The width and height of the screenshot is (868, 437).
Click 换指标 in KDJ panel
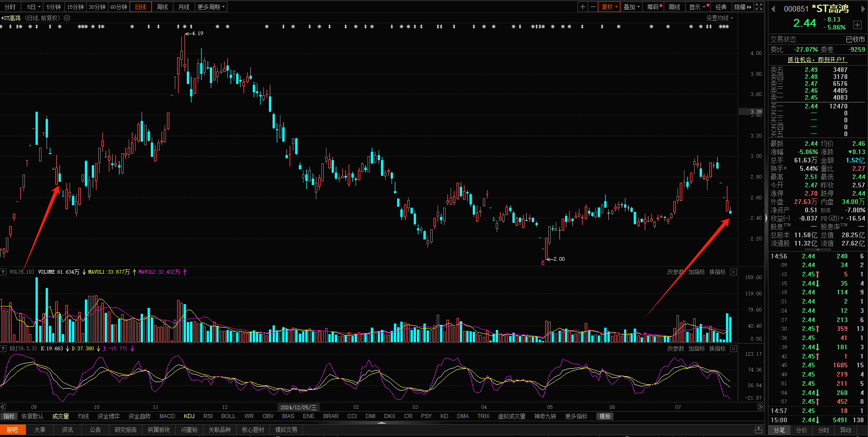717,348
